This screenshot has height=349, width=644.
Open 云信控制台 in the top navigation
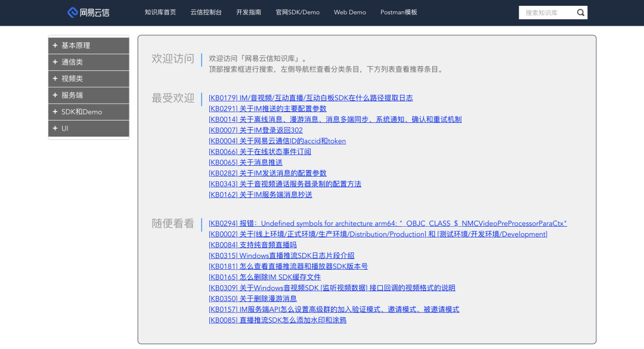pyautogui.click(x=206, y=13)
